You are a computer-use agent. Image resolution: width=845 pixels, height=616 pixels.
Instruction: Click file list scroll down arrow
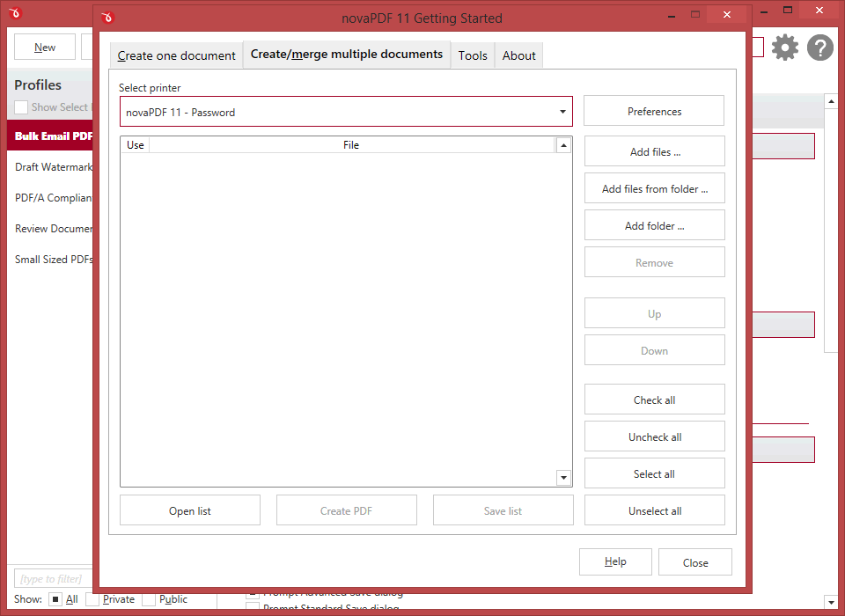pyautogui.click(x=563, y=478)
